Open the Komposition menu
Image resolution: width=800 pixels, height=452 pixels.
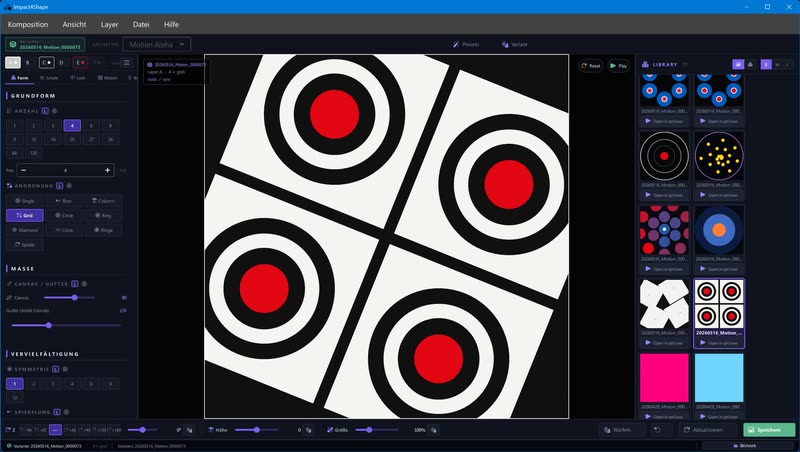28,24
